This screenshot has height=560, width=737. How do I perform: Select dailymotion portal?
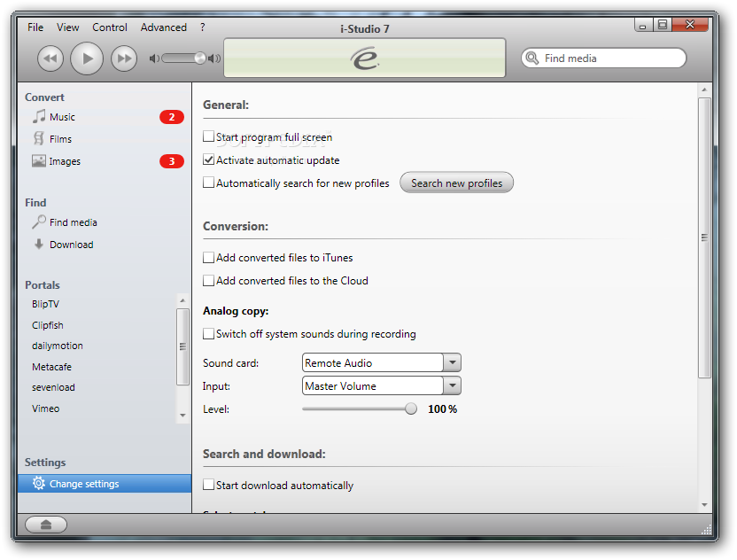tap(58, 346)
